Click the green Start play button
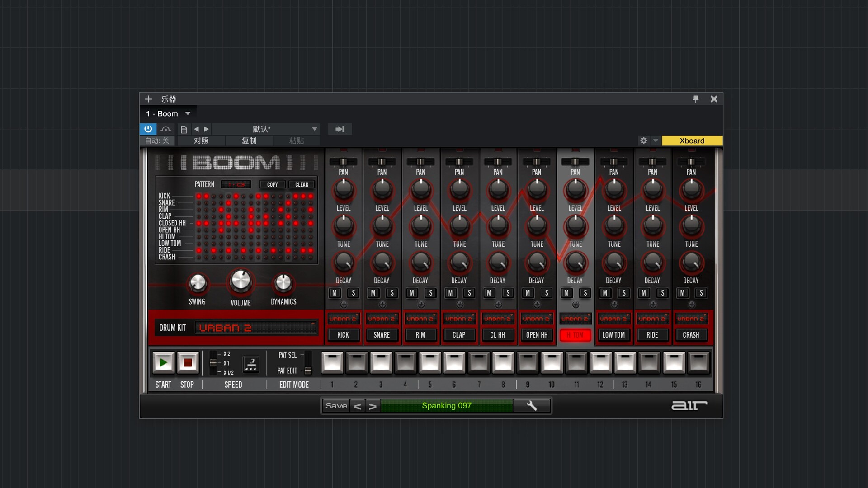The image size is (868, 488). [163, 362]
